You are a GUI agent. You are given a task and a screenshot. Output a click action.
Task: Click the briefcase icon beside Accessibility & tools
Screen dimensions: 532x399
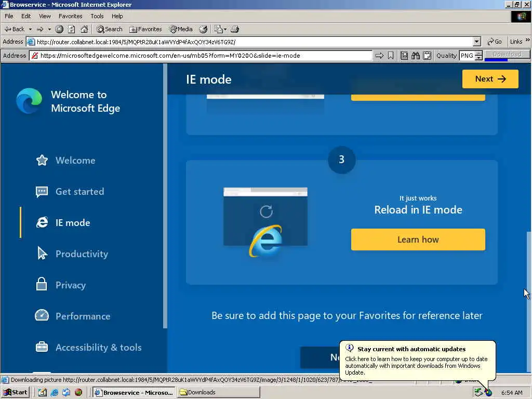[x=42, y=347]
